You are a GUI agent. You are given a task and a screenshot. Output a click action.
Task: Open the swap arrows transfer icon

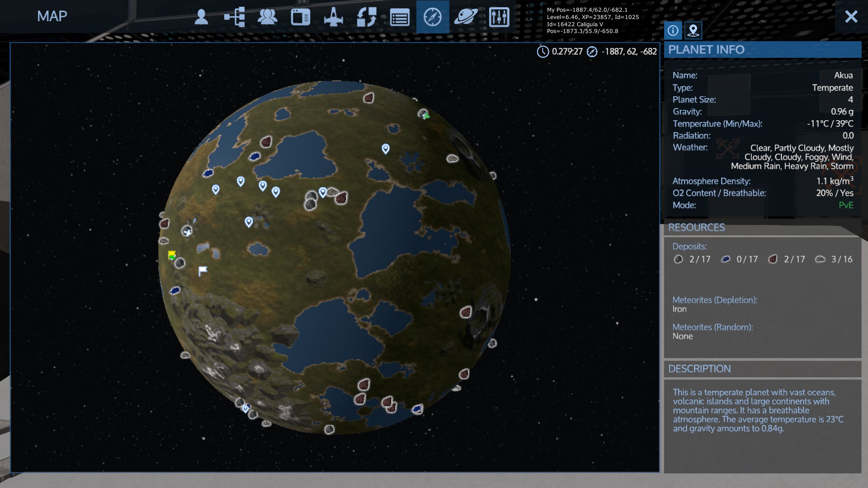click(x=367, y=17)
